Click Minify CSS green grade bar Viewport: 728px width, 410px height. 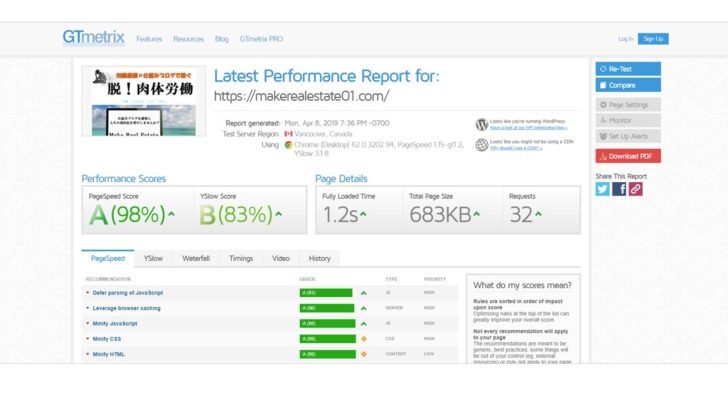[327, 339]
